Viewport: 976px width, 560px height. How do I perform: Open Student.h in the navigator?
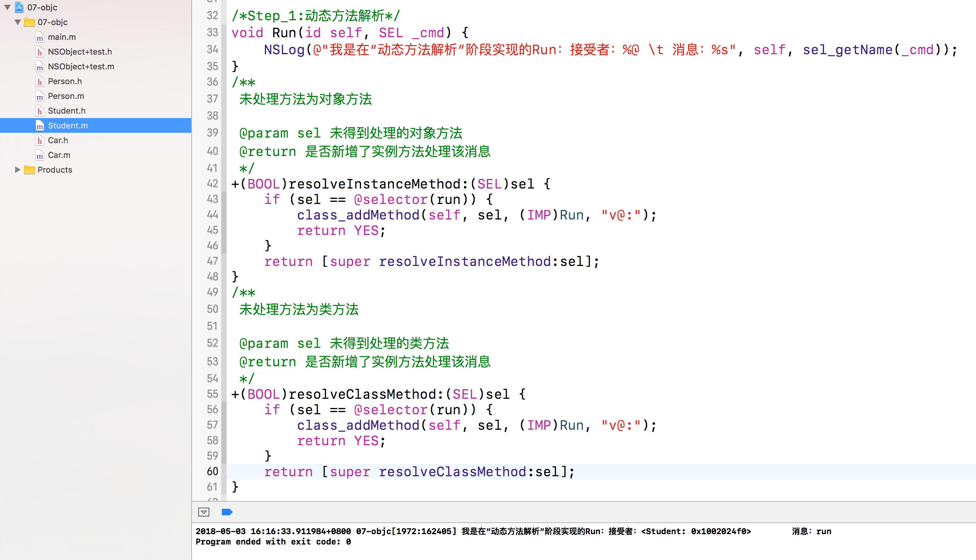point(66,111)
